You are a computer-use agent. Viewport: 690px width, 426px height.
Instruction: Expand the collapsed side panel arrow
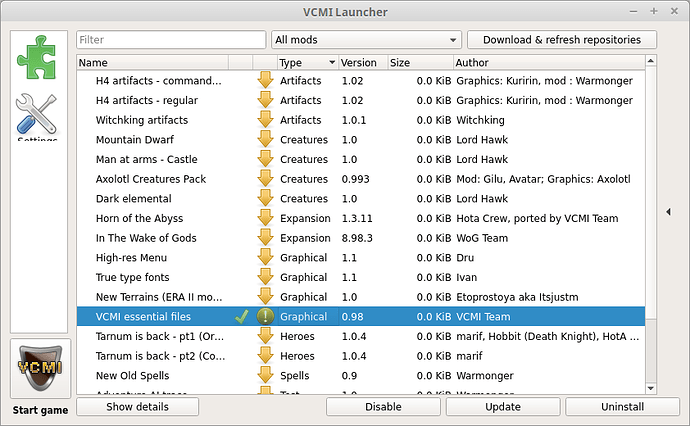[668, 212]
